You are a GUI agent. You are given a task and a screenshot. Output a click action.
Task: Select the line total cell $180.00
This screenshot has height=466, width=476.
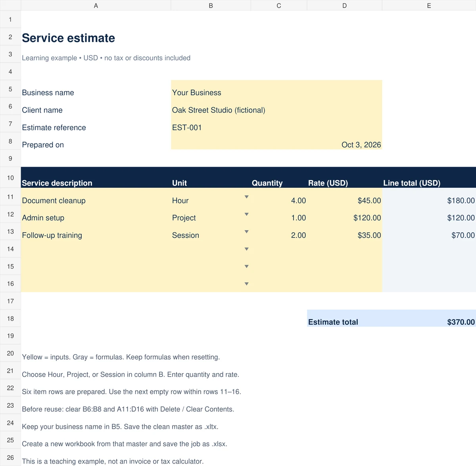click(x=429, y=196)
